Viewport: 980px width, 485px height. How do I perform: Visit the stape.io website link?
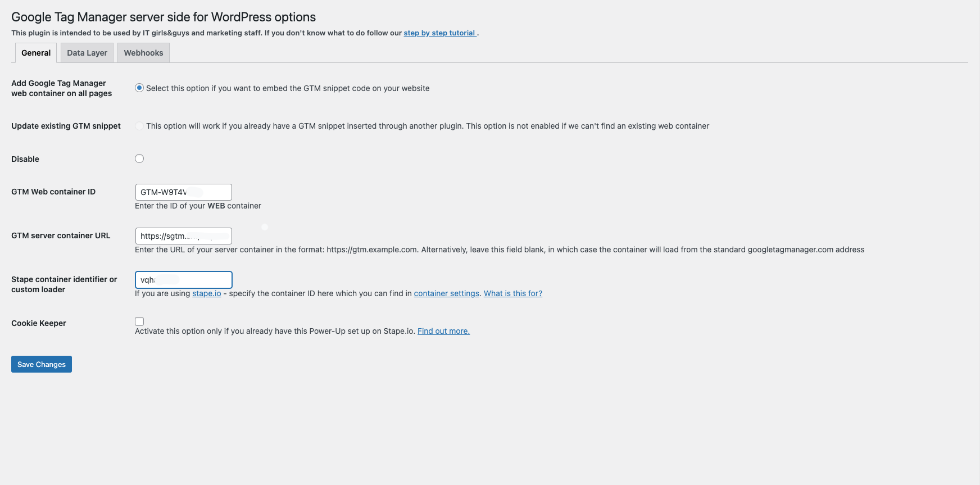pyautogui.click(x=207, y=293)
